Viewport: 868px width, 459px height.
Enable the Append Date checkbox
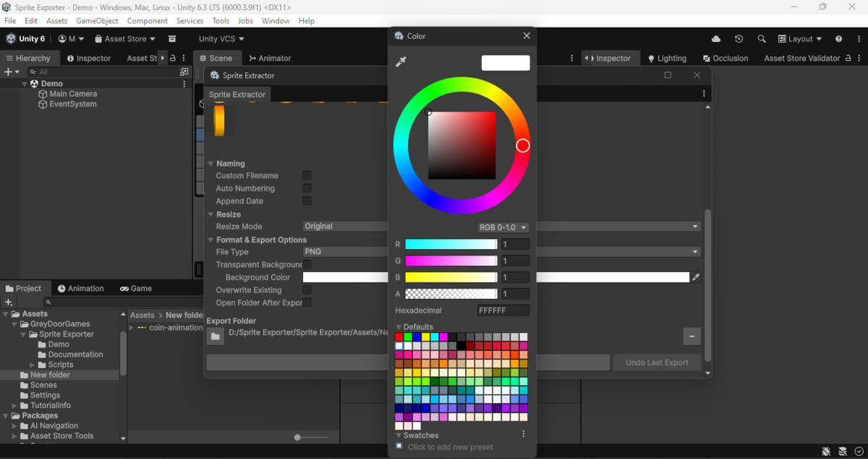tap(307, 201)
